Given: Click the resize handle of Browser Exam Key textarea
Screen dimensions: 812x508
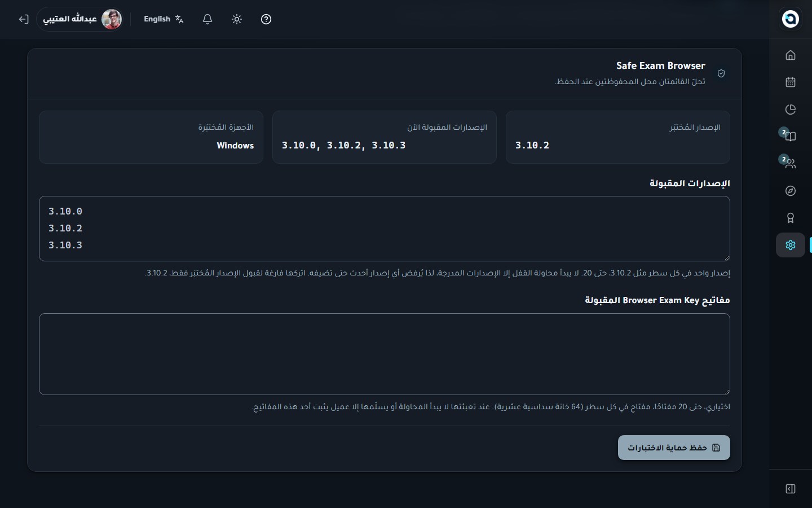Looking at the screenshot, I should coord(726,391).
